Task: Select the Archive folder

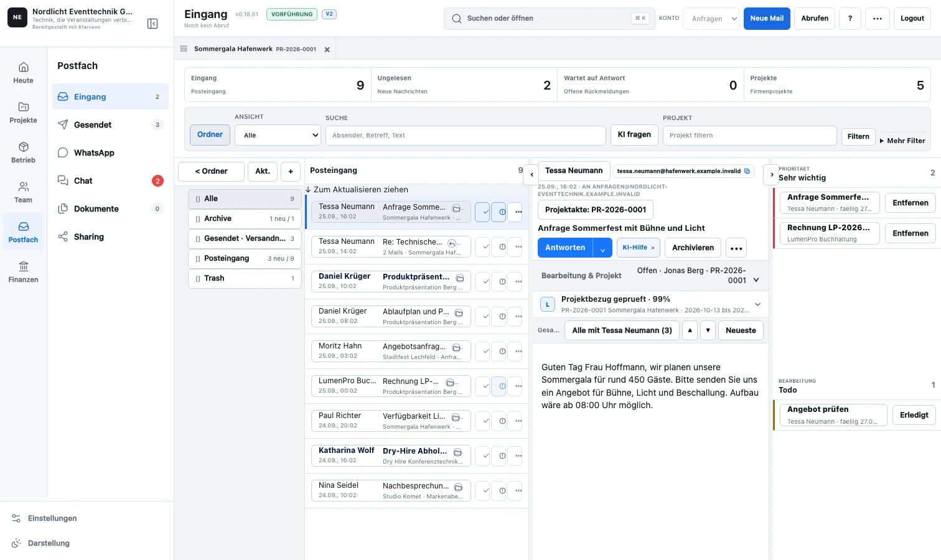Action: click(x=245, y=219)
